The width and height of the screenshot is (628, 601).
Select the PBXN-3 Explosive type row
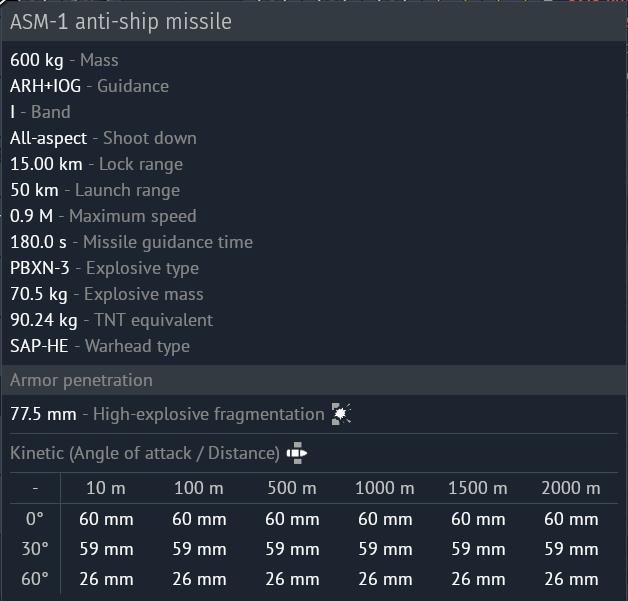click(x=104, y=268)
